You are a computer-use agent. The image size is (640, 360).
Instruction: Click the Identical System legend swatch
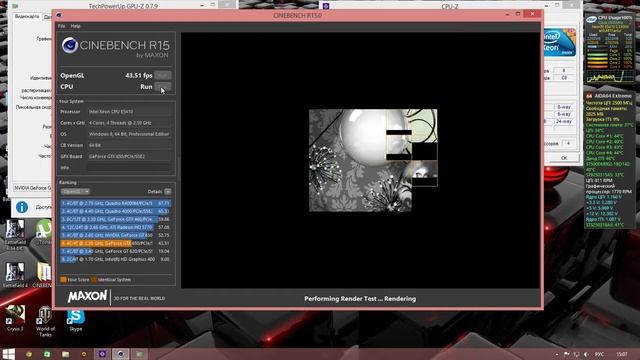coord(94,280)
